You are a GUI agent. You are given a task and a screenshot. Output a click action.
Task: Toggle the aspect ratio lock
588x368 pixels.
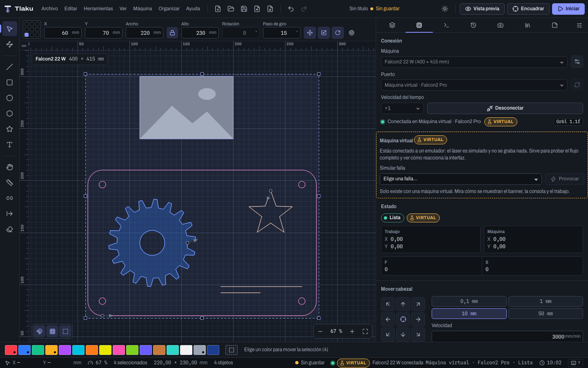pyautogui.click(x=172, y=33)
